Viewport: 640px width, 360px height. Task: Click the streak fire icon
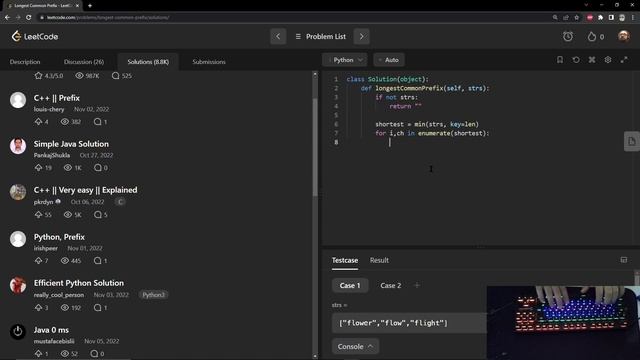point(591,37)
